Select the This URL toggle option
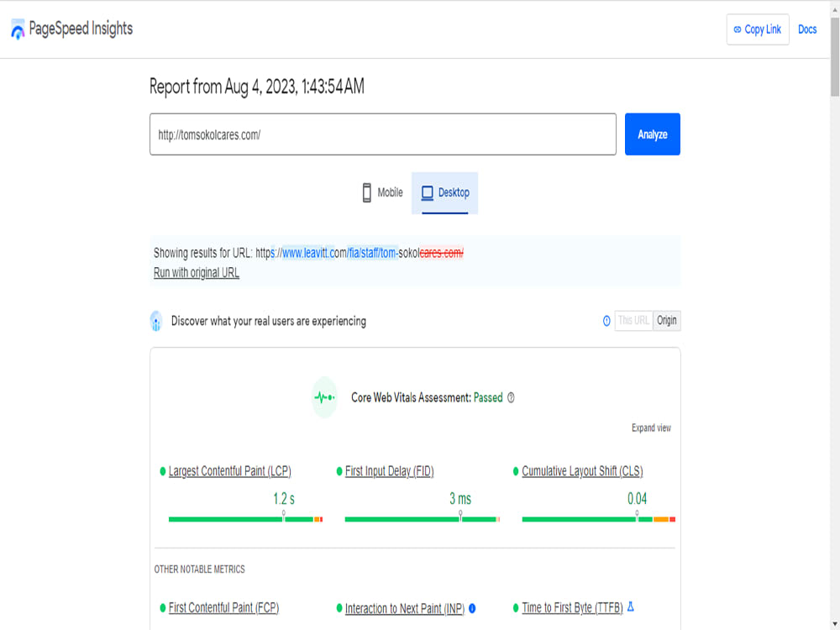The width and height of the screenshot is (840, 630). pyautogui.click(x=633, y=321)
